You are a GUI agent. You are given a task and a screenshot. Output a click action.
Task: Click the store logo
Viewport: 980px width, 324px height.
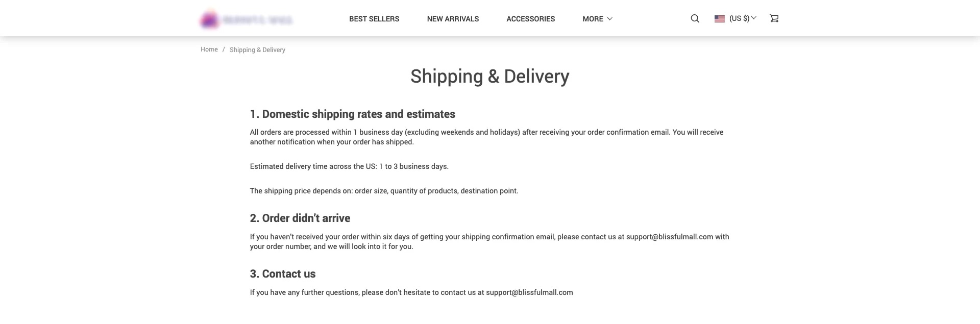click(x=247, y=19)
